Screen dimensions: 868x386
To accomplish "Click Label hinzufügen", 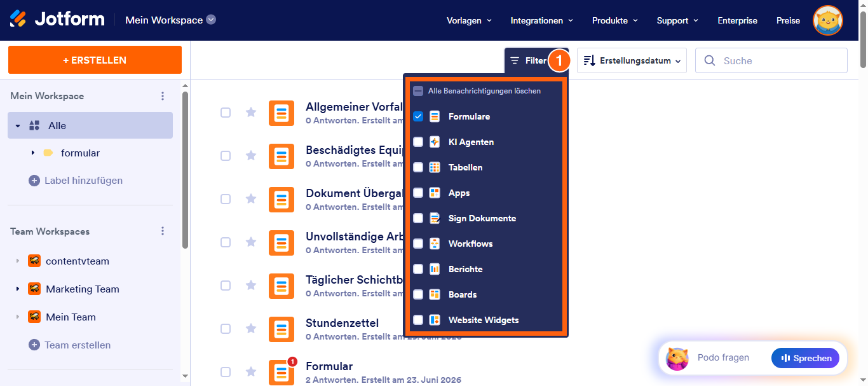I will [76, 181].
